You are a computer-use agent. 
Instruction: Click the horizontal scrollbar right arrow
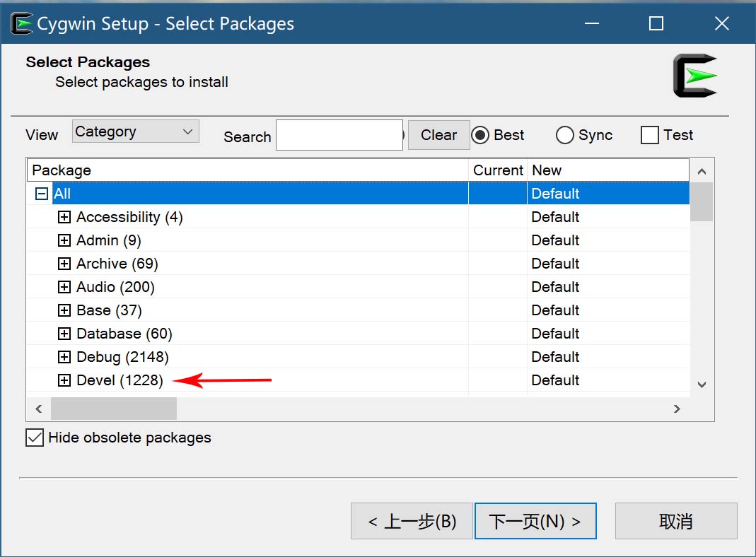pyautogui.click(x=677, y=409)
